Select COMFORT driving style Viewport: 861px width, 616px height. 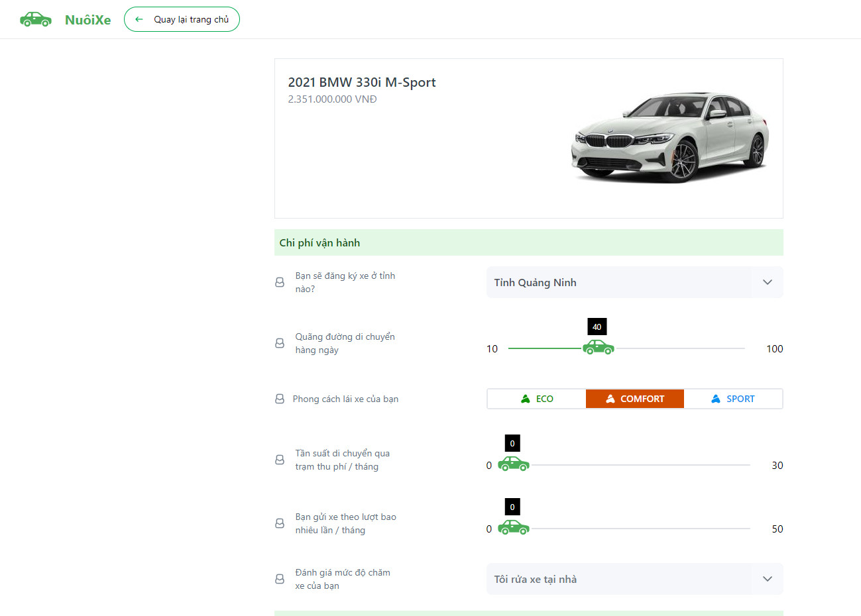pyautogui.click(x=635, y=399)
